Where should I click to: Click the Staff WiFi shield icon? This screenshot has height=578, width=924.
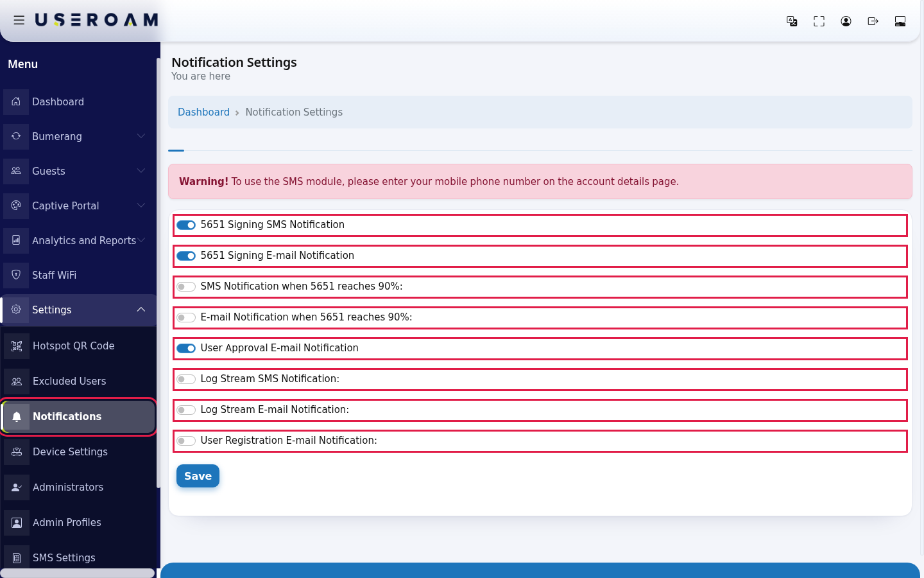coord(16,275)
